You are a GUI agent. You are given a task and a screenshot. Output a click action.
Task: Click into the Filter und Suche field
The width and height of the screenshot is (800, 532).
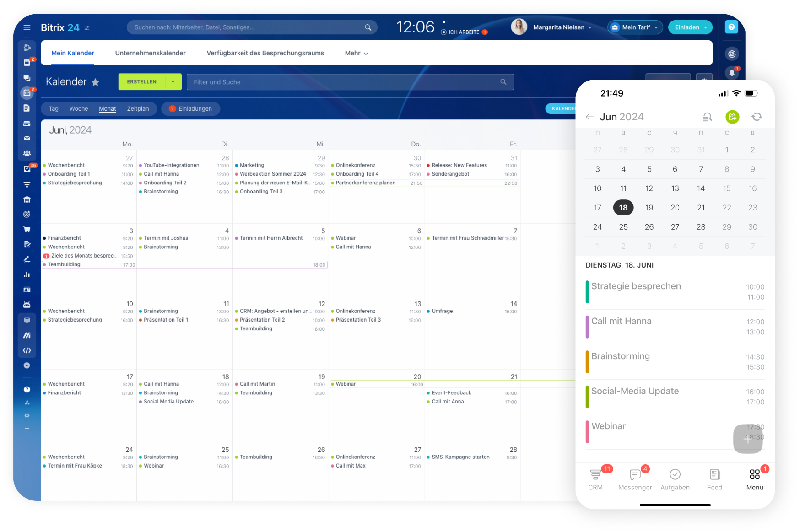tap(343, 82)
